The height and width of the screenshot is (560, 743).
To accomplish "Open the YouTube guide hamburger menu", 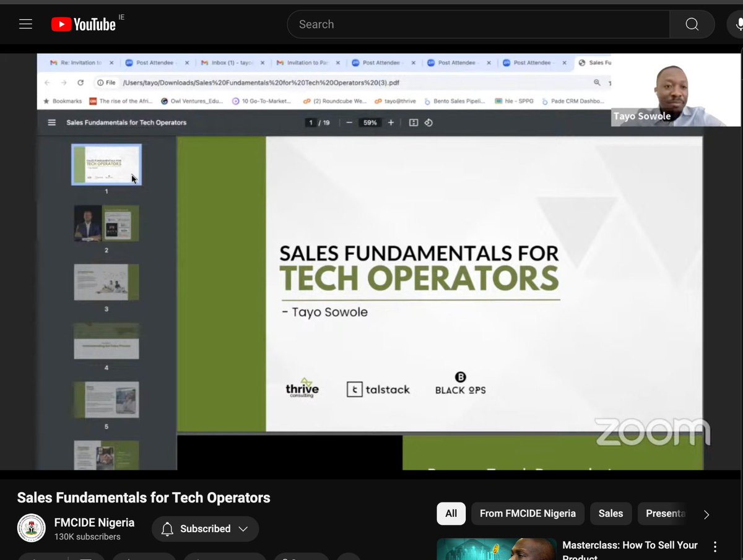I will coord(25,24).
